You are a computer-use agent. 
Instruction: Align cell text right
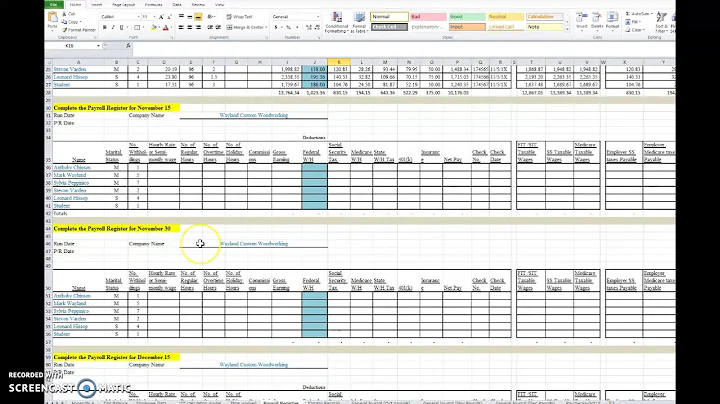pyautogui.click(x=198, y=28)
